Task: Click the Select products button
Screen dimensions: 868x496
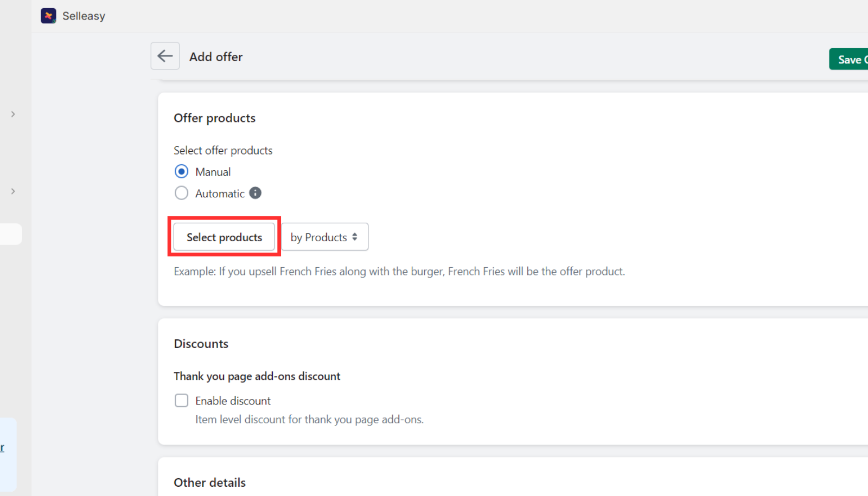Action: pyautogui.click(x=224, y=237)
